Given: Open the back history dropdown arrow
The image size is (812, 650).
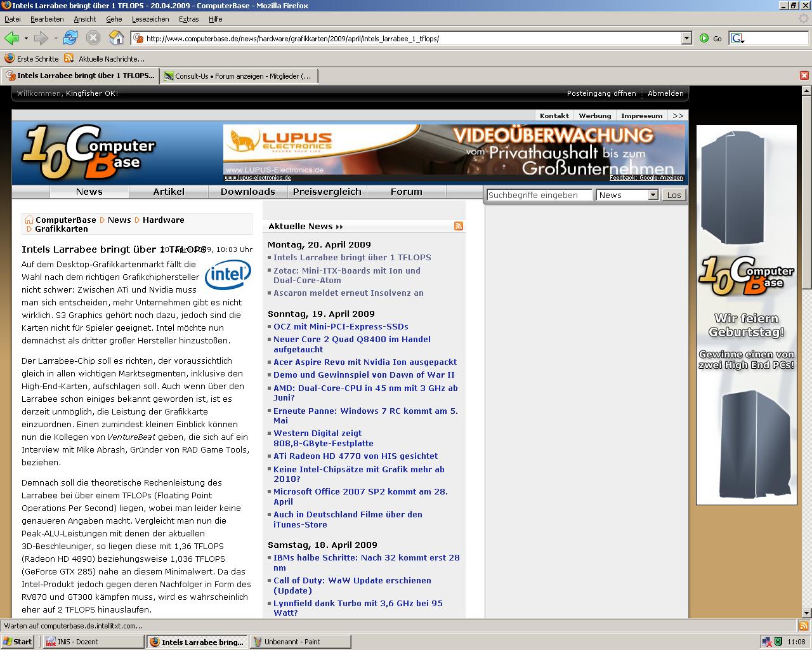Looking at the screenshot, I should 26,39.
